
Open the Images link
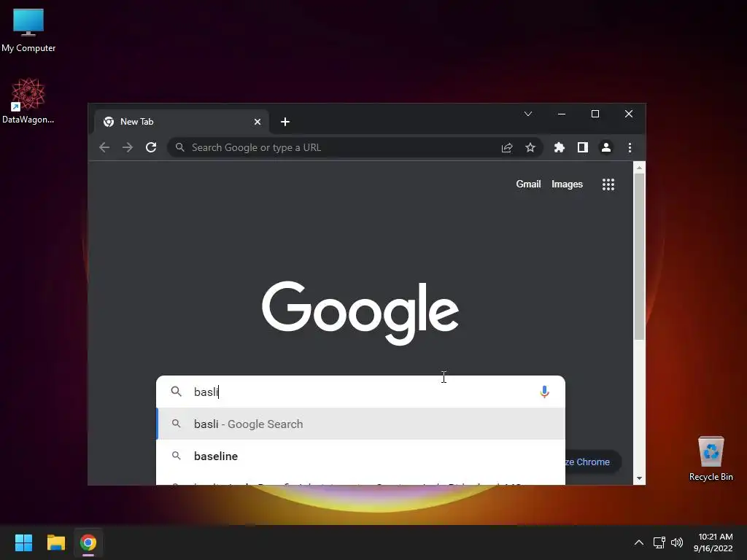pos(567,184)
